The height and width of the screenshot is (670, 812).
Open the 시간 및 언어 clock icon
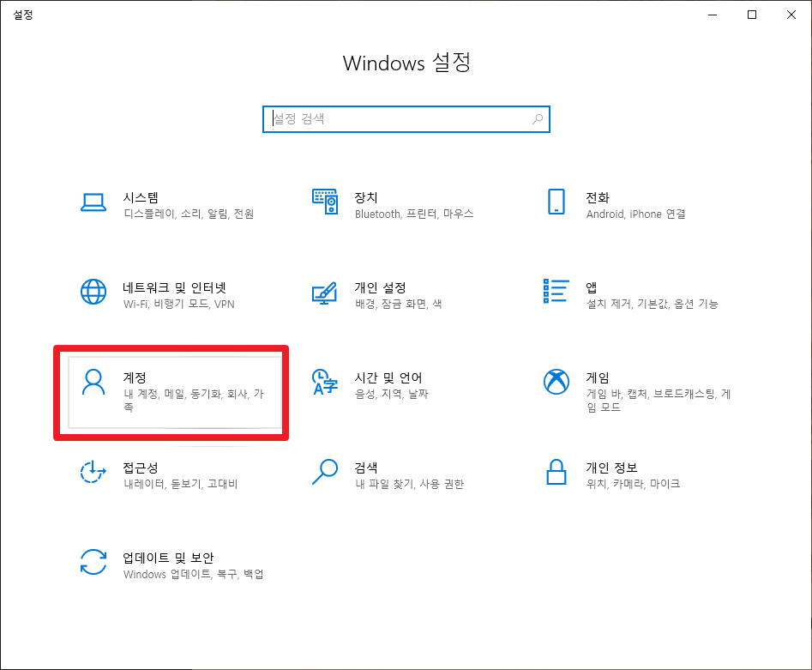click(325, 382)
